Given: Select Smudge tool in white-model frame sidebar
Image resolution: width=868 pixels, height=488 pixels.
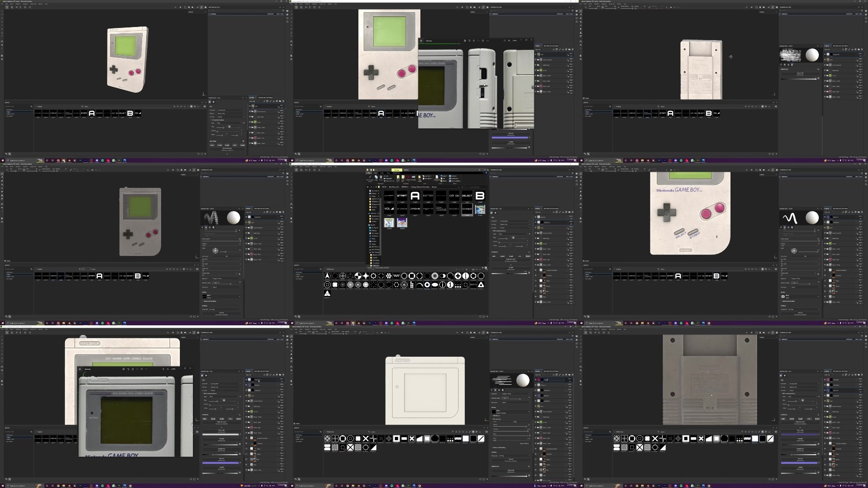Looking at the screenshot, I should pos(291,354).
